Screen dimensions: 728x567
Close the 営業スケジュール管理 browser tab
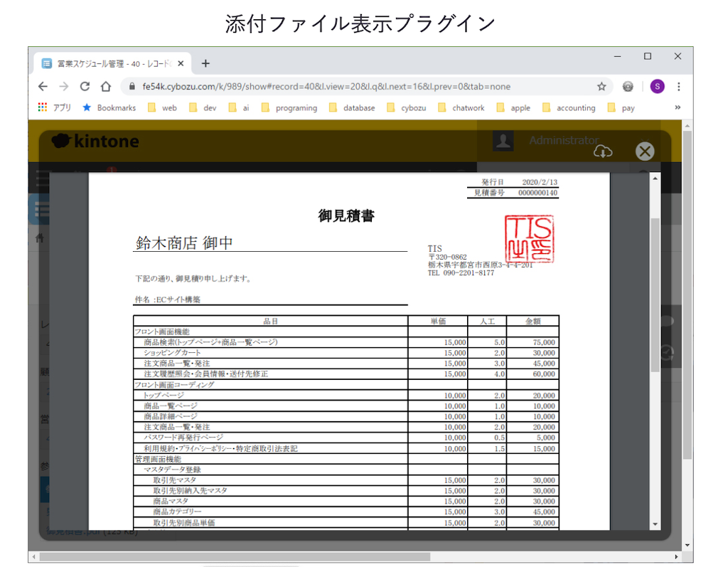click(181, 63)
